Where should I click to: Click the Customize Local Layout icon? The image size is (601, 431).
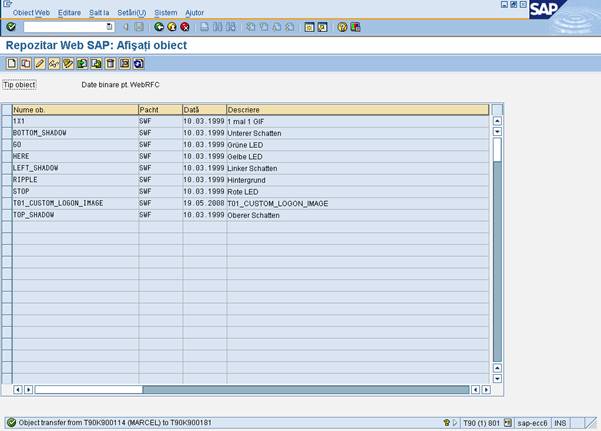(355, 27)
